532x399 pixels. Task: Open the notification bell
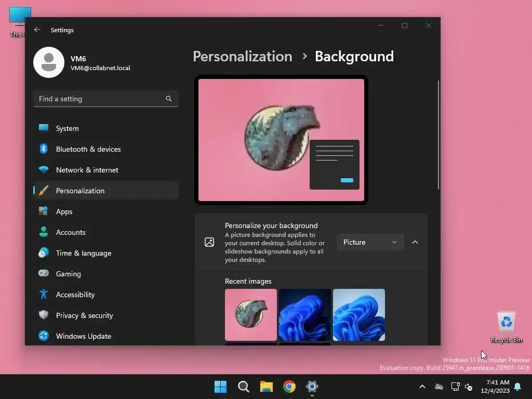coord(518,387)
